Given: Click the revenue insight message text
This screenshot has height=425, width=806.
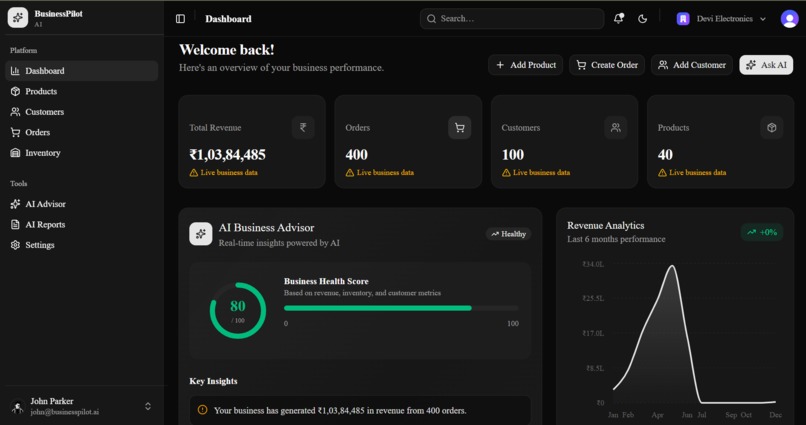Looking at the screenshot, I should click(x=340, y=411).
